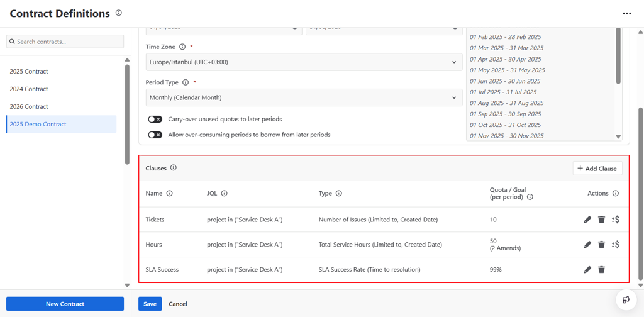The width and height of the screenshot is (644, 317).
Task: Delete the Tickets clause
Action: 601,220
